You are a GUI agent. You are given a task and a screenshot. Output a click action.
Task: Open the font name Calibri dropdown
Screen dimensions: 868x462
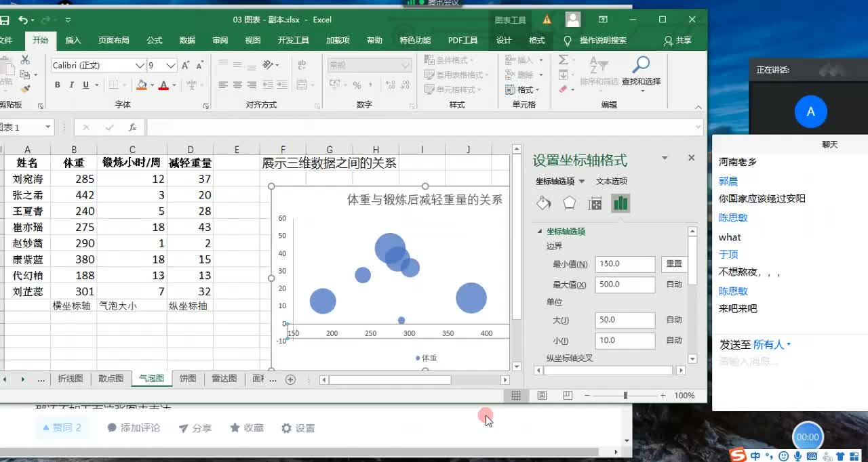[x=140, y=65]
